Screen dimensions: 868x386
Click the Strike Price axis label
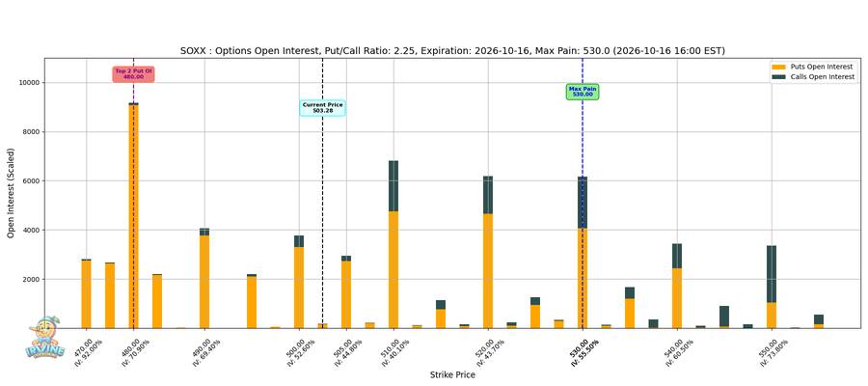coord(452,375)
